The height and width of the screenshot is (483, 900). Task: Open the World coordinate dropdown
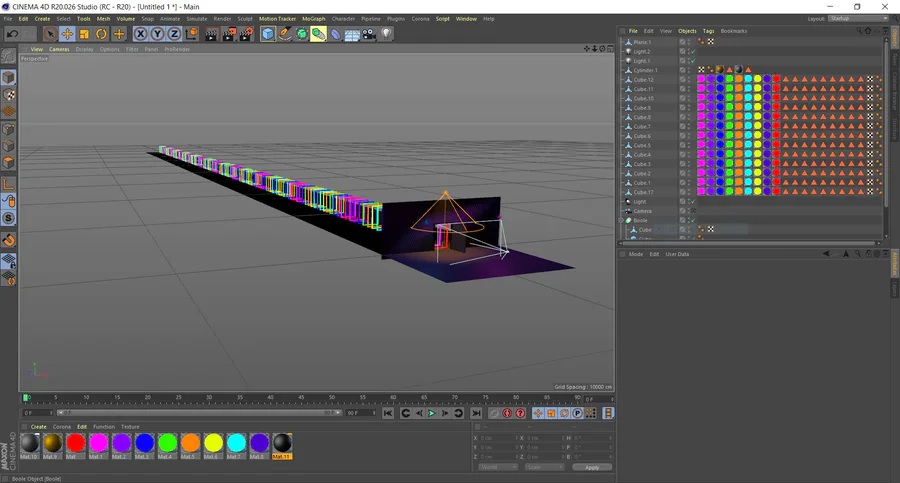coord(498,467)
